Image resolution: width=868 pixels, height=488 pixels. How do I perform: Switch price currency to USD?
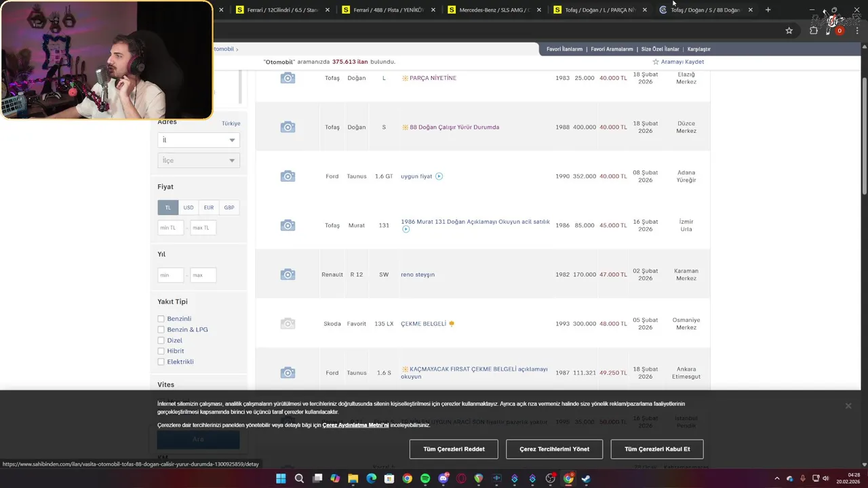[x=189, y=207]
